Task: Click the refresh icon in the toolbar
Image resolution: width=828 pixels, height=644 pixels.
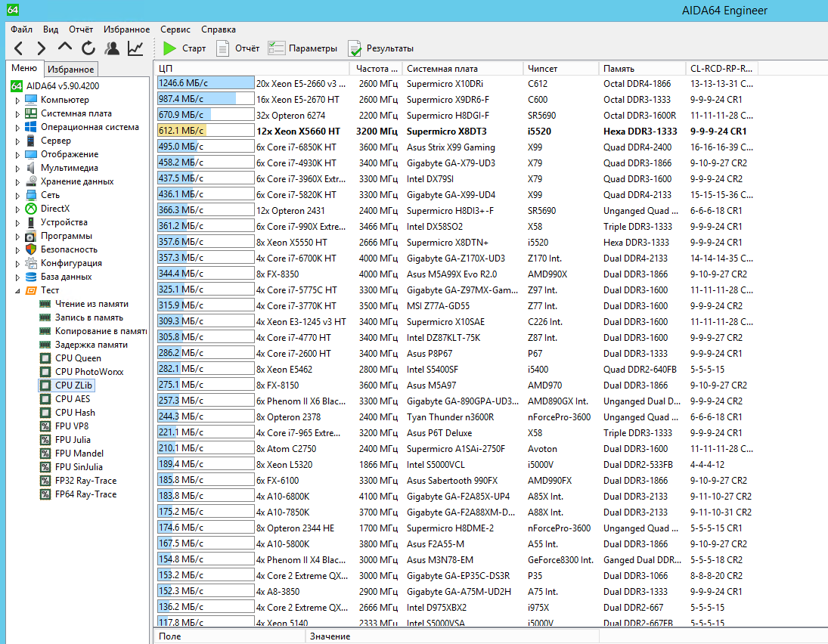Action: tap(88, 48)
